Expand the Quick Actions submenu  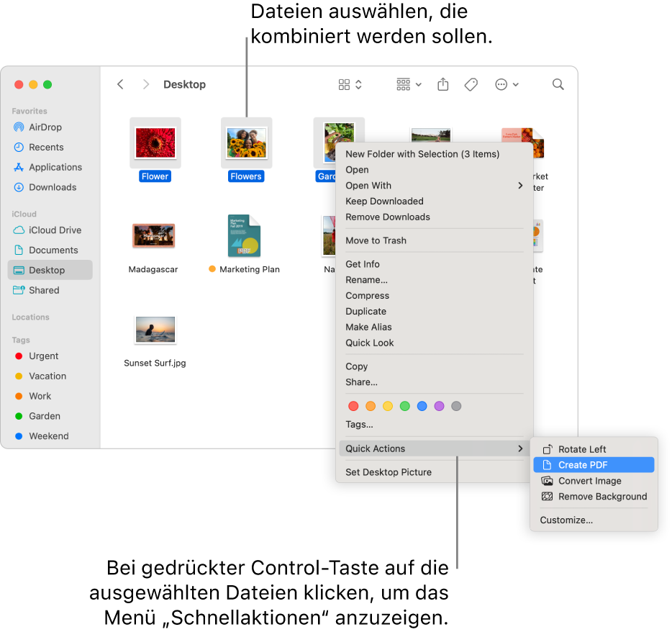point(434,448)
